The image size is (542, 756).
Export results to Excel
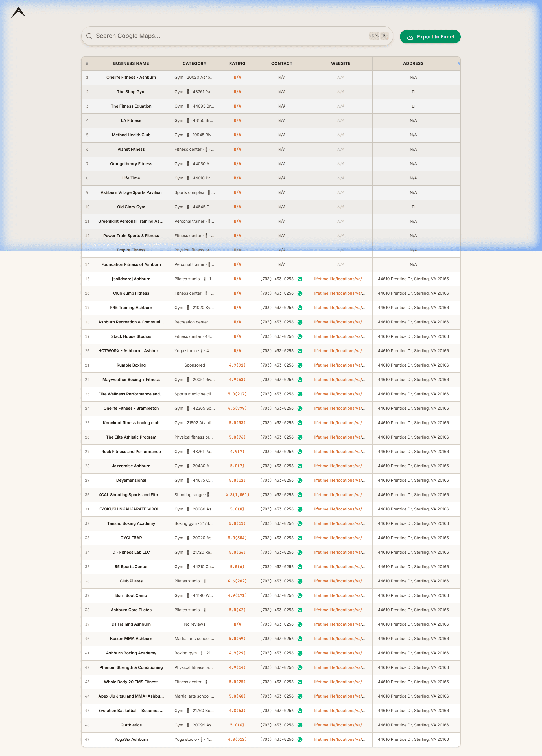pyautogui.click(x=430, y=37)
